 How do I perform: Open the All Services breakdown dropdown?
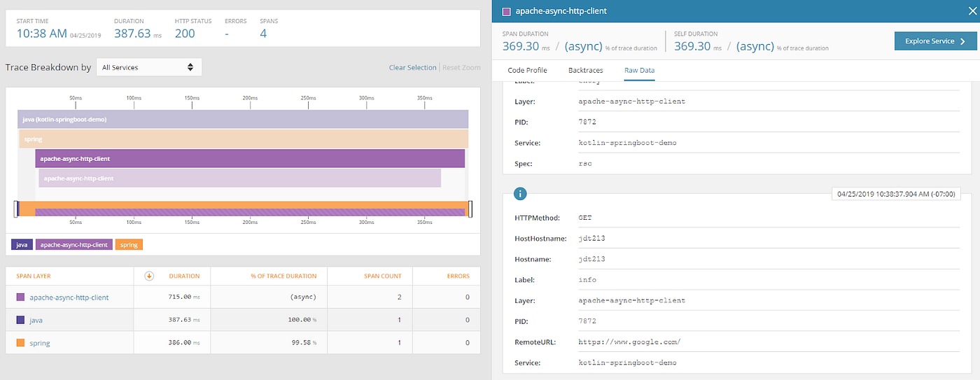tap(149, 67)
